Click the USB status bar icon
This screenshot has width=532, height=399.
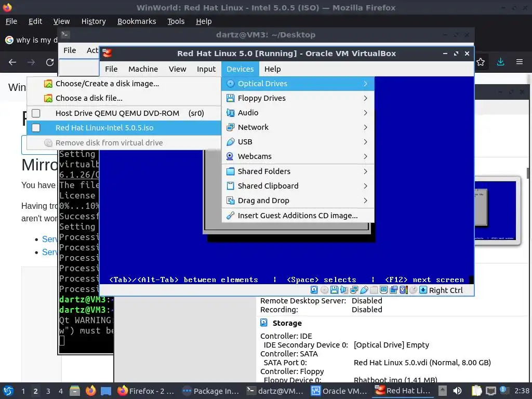click(x=364, y=290)
